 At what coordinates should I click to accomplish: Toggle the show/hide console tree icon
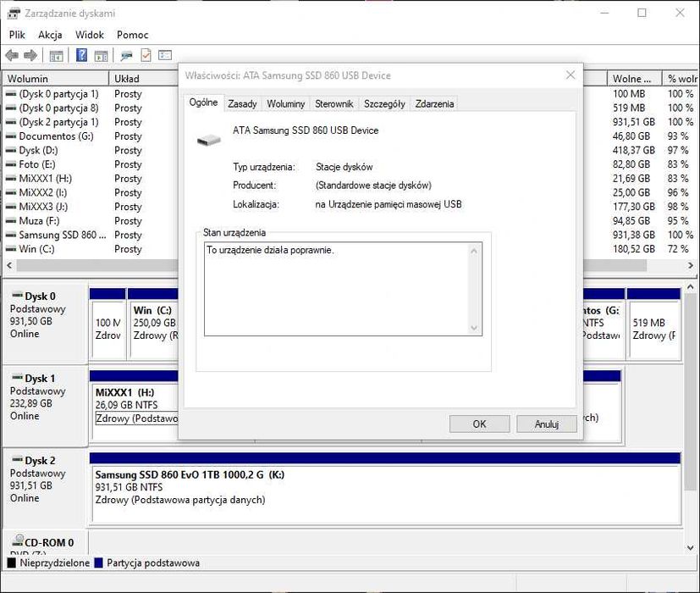click(x=56, y=56)
